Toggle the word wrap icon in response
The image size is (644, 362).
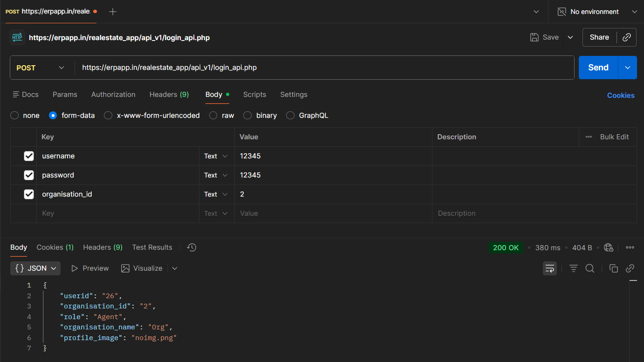point(550,268)
